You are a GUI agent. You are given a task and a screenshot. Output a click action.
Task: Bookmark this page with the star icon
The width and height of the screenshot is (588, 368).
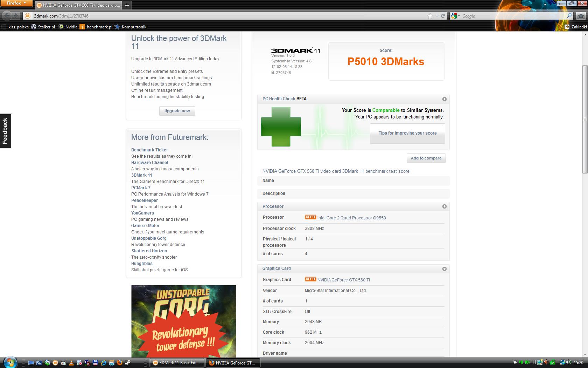click(x=430, y=16)
